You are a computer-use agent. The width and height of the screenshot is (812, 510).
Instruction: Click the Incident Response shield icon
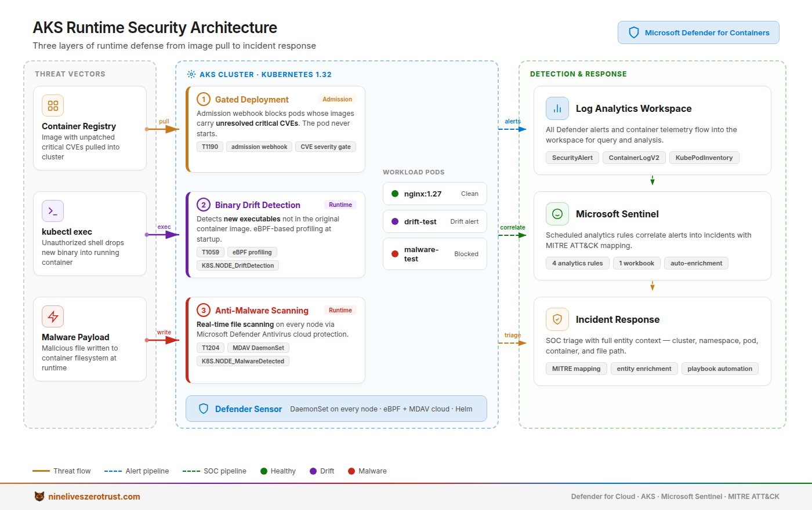(557, 319)
